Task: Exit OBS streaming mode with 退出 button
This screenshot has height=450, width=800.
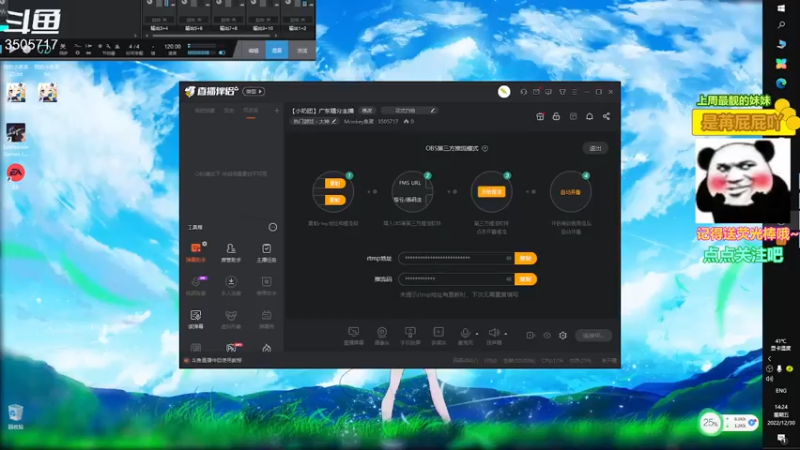Action: tap(595, 148)
